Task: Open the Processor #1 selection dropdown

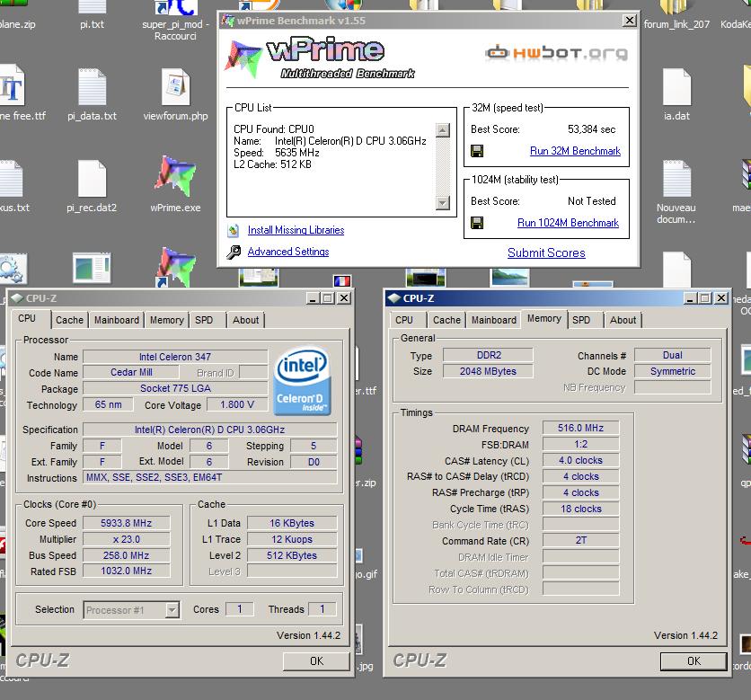Action: pyautogui.click(x=172, y=610)
